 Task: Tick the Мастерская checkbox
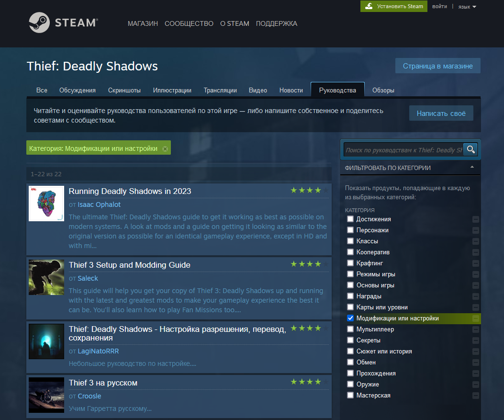350,395
